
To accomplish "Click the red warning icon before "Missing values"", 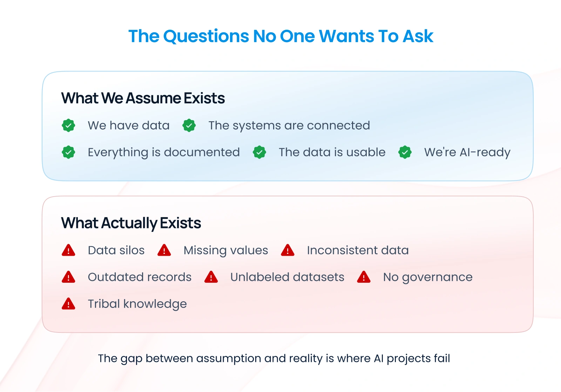I will tap(164, 250).
